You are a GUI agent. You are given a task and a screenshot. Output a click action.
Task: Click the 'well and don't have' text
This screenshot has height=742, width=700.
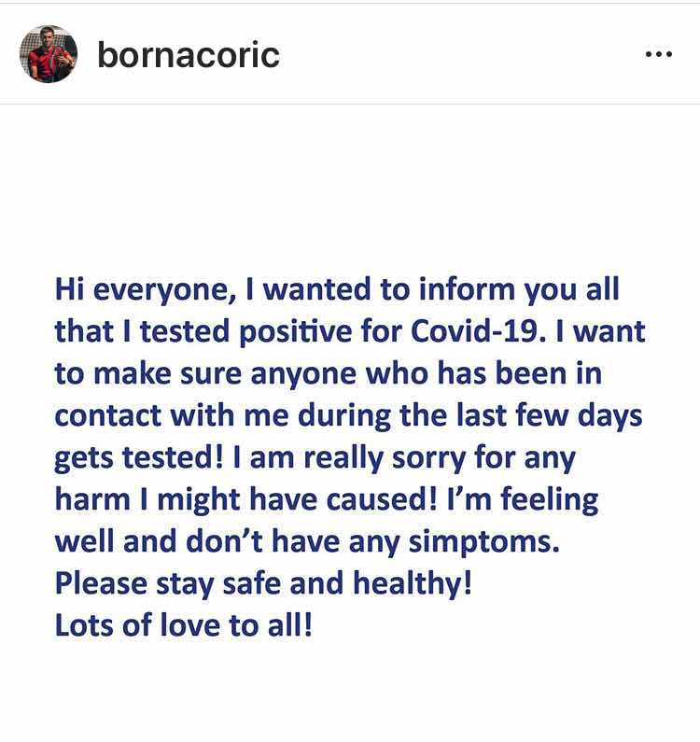pos(197,541)
